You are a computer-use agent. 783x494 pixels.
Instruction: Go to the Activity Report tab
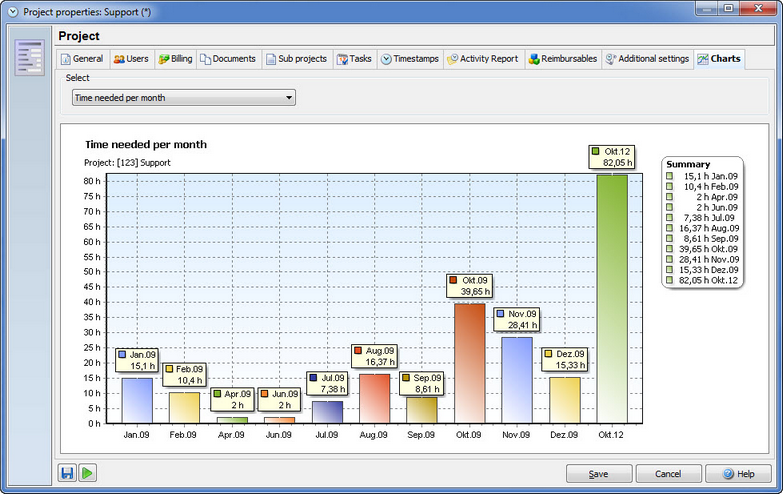[x=483, y=59]
